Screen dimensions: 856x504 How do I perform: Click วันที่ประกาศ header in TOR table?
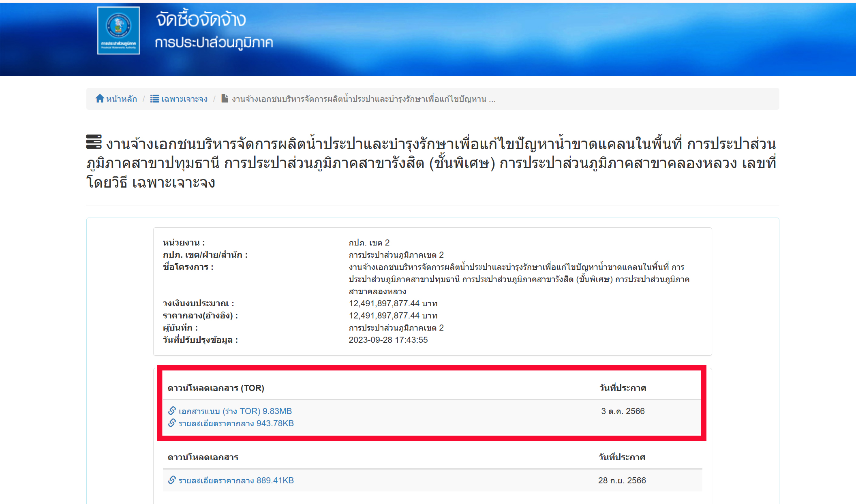[623, 388]
